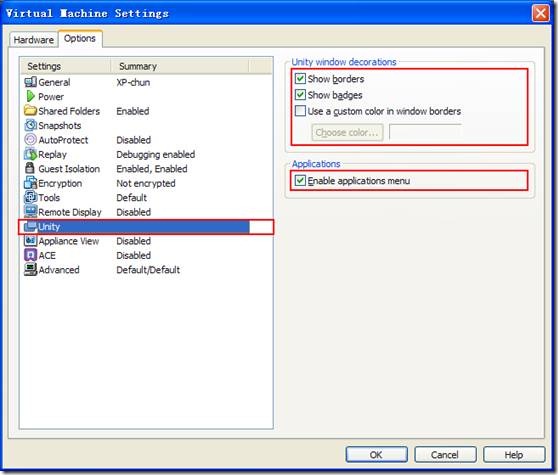558x475 pixels.
Task: Uncheck Show badges checkbox
Action: coord(300,95)
